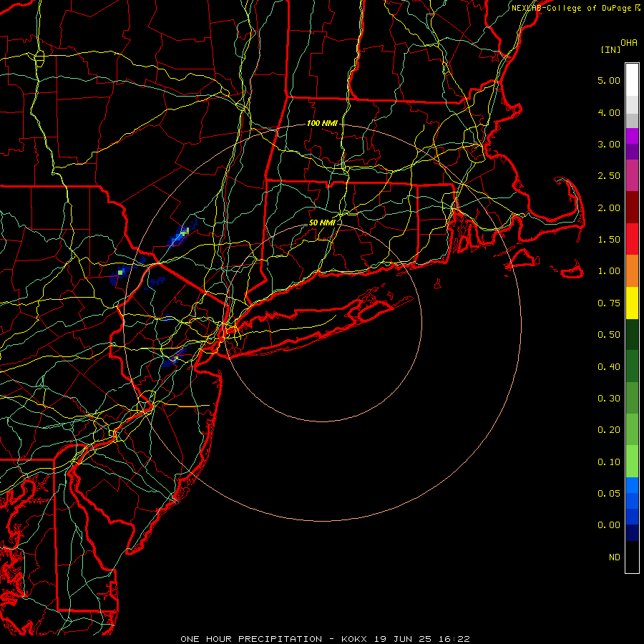This screenshot has width=644, height=644.
Task: Select the "2.00" legend value
Action: (609, 208)
